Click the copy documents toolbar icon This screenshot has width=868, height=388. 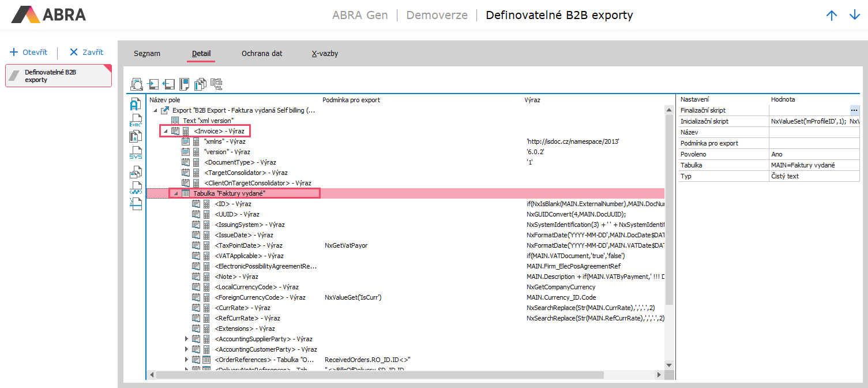click(x=200, y=84)
